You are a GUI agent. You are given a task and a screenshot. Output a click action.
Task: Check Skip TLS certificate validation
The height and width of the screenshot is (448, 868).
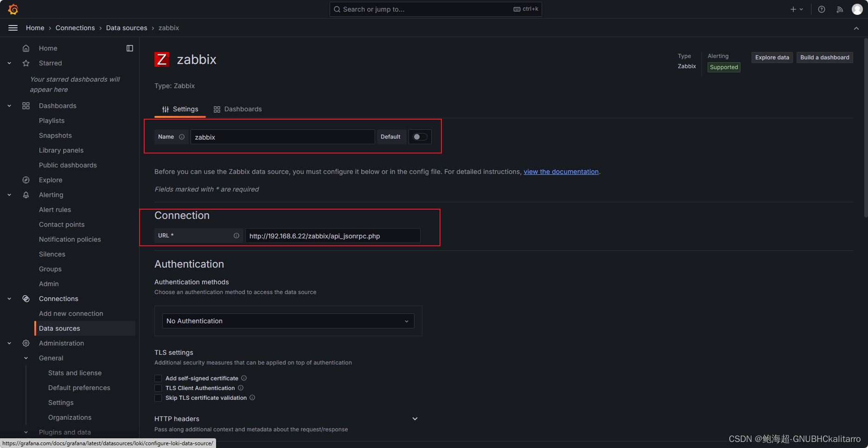point(158,398)
